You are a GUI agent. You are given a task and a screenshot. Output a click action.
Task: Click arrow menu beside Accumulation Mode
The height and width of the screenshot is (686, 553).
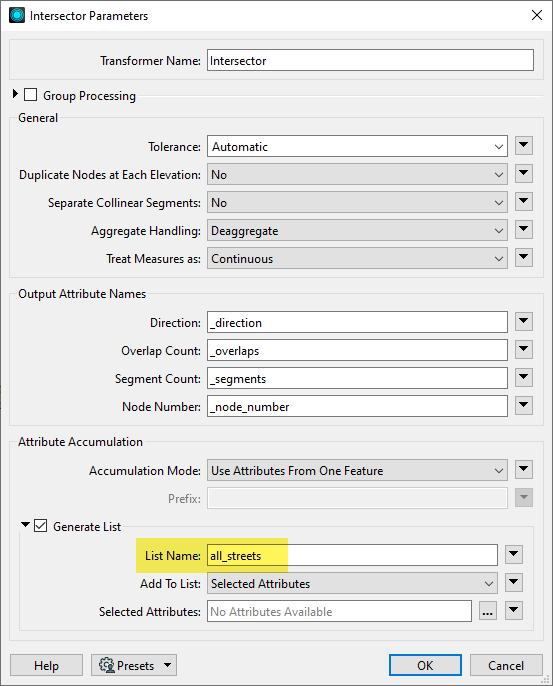[524, 469]
